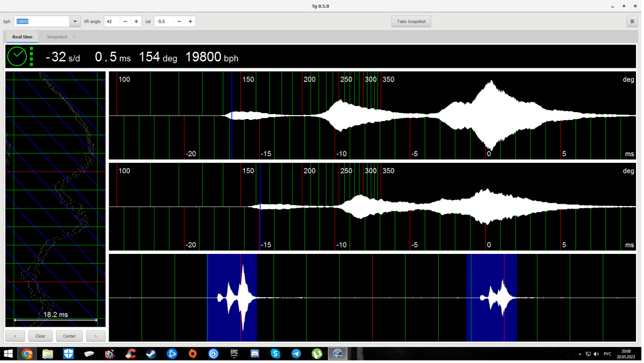Image resolution: width=644 pixels, height=363 pixels.
Task: Close the Snapshot tab
Action: [x=74, y=37]
